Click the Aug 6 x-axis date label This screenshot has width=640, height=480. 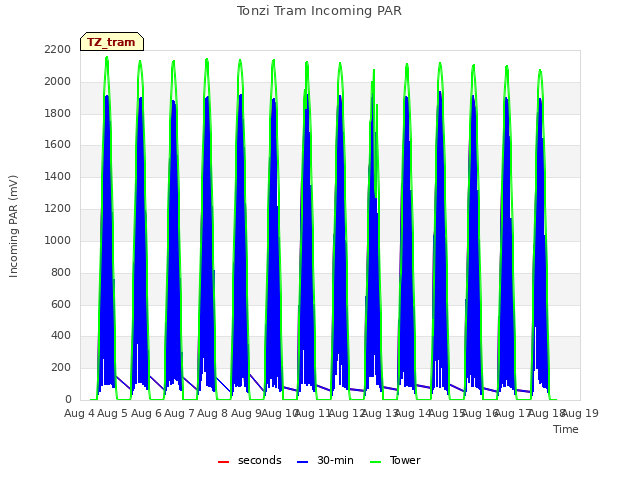tap(146, 413)
